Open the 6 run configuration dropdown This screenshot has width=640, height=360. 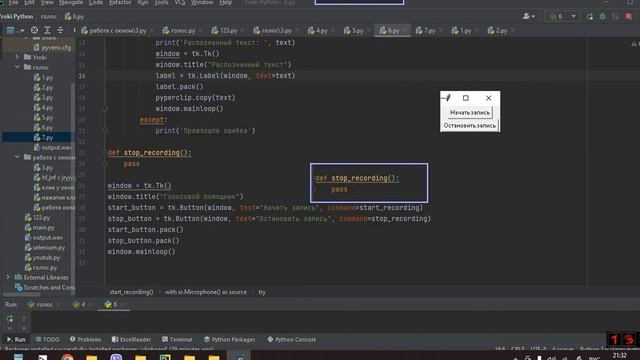pyautogui.click(x=562, y=16)
